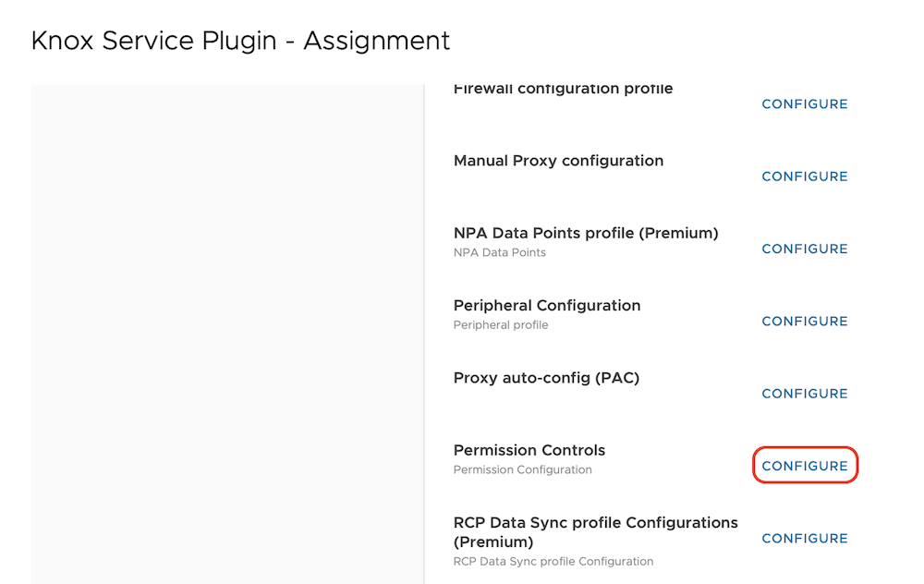924x584 pixels.
Task: Click the Permission Controls heading
Action: point(529,450)
